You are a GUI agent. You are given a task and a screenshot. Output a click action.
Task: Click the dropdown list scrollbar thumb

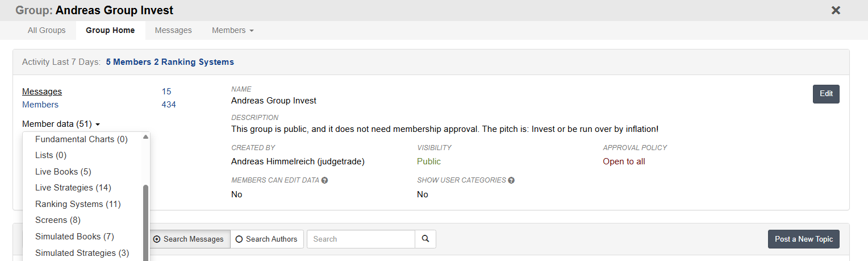point(146,222)
